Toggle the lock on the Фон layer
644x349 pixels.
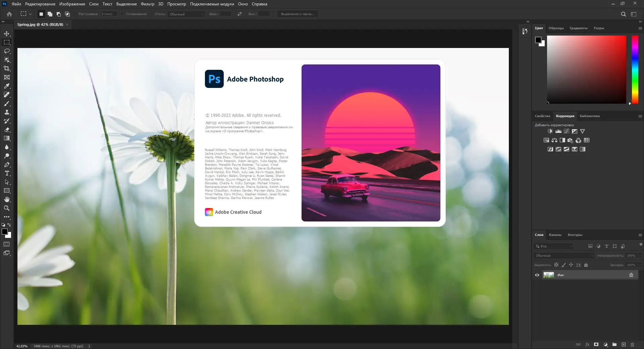(631, 275)
